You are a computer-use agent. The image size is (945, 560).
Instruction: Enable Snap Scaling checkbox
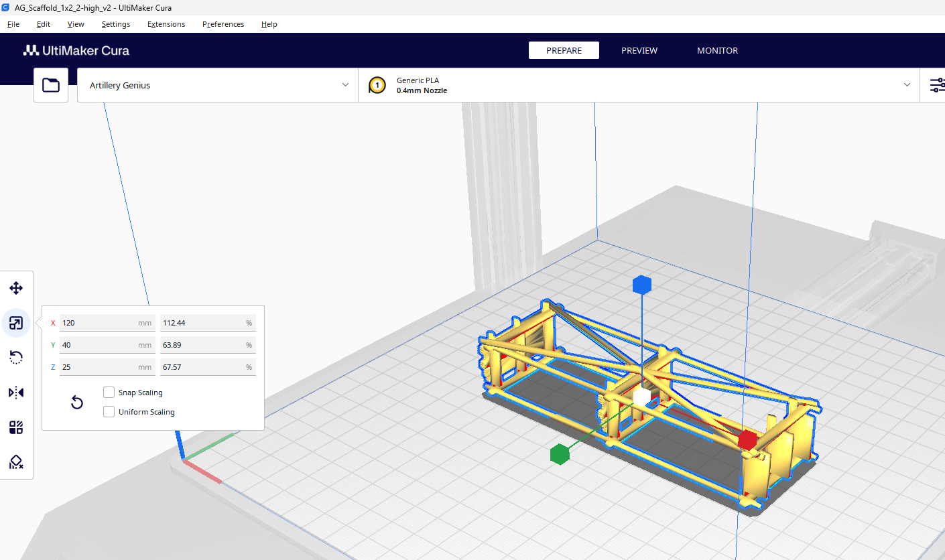109,393
